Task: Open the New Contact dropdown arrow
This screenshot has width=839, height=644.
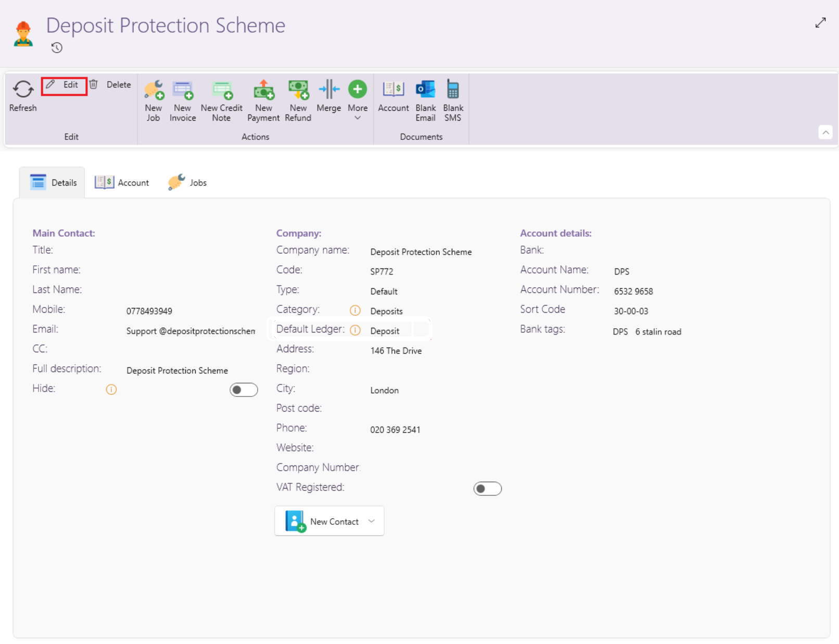Action: point(372,521)
